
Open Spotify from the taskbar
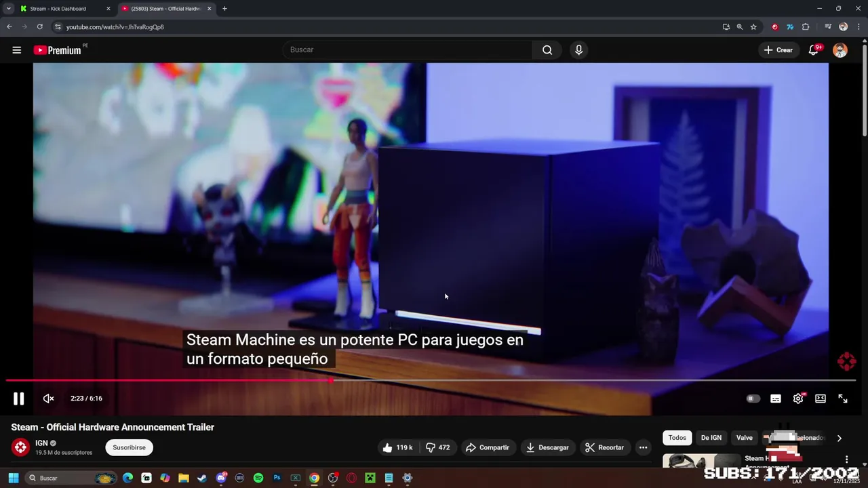[258, 479]
